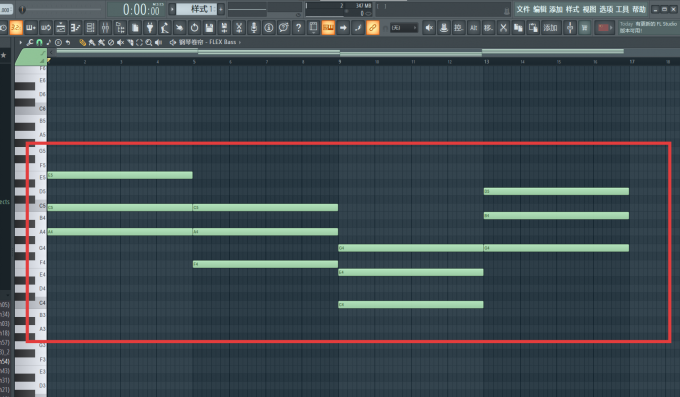Click the microphone one-click recording icon

pos(254,28)
